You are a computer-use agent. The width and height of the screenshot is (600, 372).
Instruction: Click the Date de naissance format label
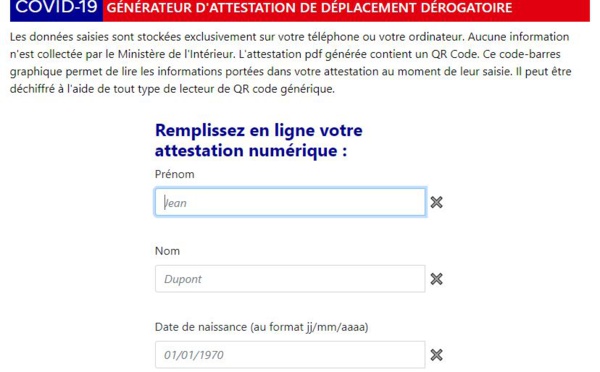pos(261,327)
